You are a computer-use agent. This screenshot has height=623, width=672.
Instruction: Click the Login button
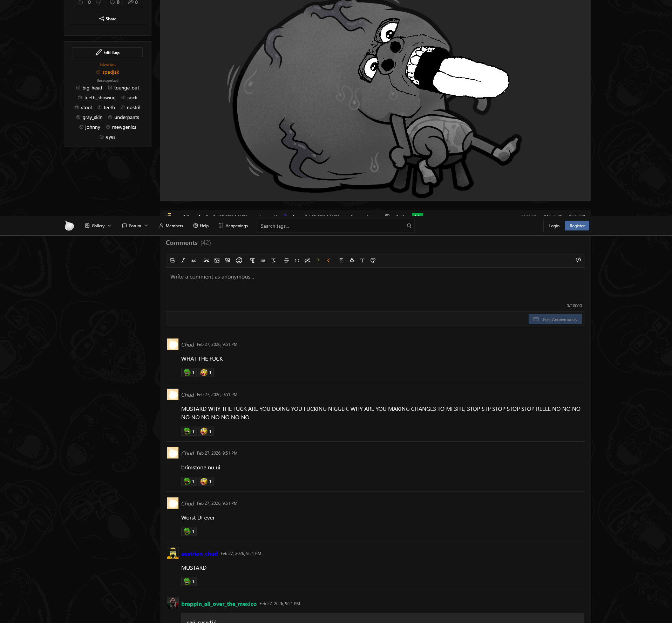pyautogui.click(x=554, y=226)
